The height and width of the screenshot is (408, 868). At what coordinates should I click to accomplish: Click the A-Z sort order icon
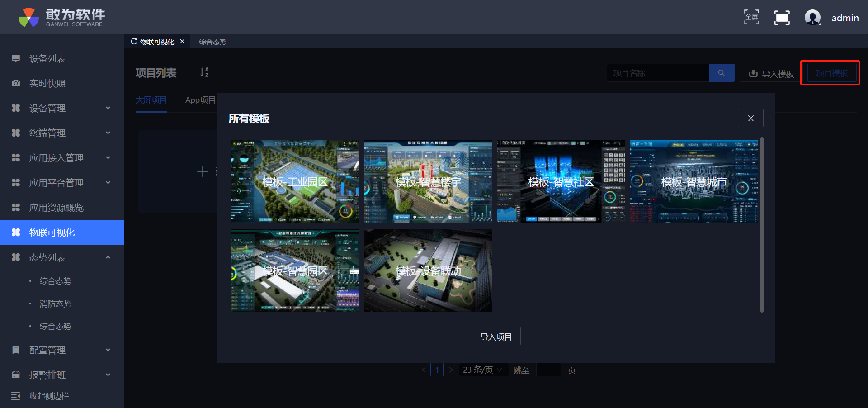[204, 72]
